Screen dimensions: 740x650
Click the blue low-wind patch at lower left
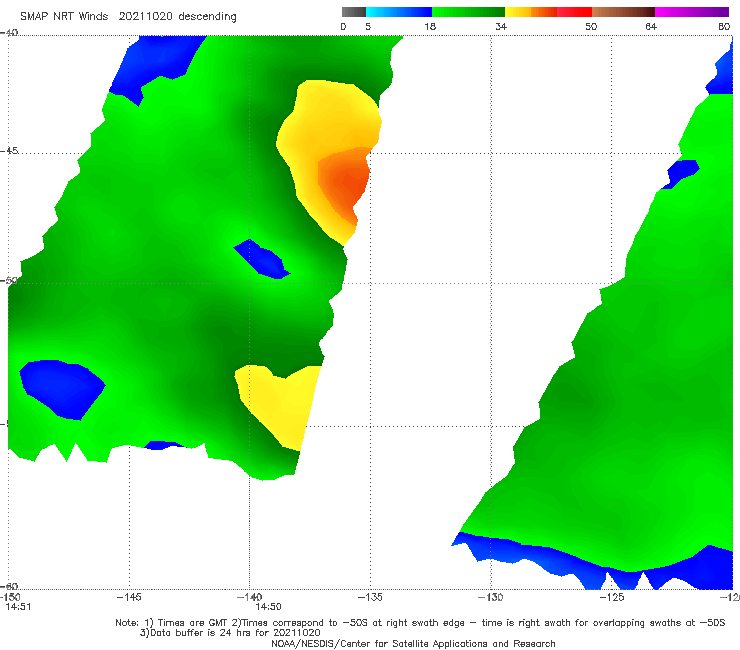pos(61,388)
